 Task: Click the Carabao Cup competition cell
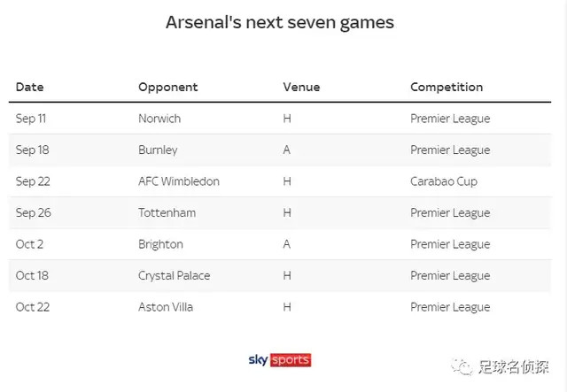[444, 181]
